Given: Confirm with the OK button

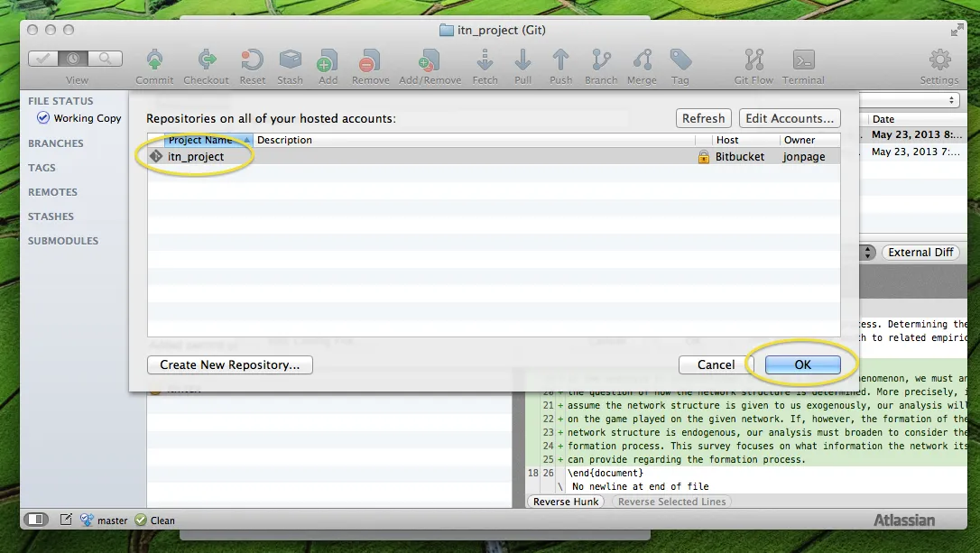Looking at the screenshot, I should 801,364.
